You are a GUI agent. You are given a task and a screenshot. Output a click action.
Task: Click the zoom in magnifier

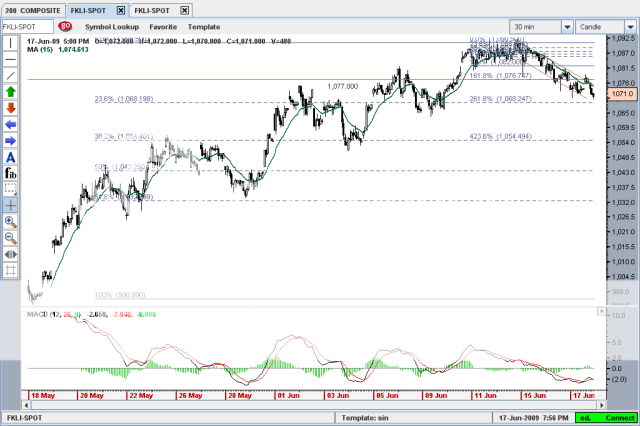tap(10, 221)
